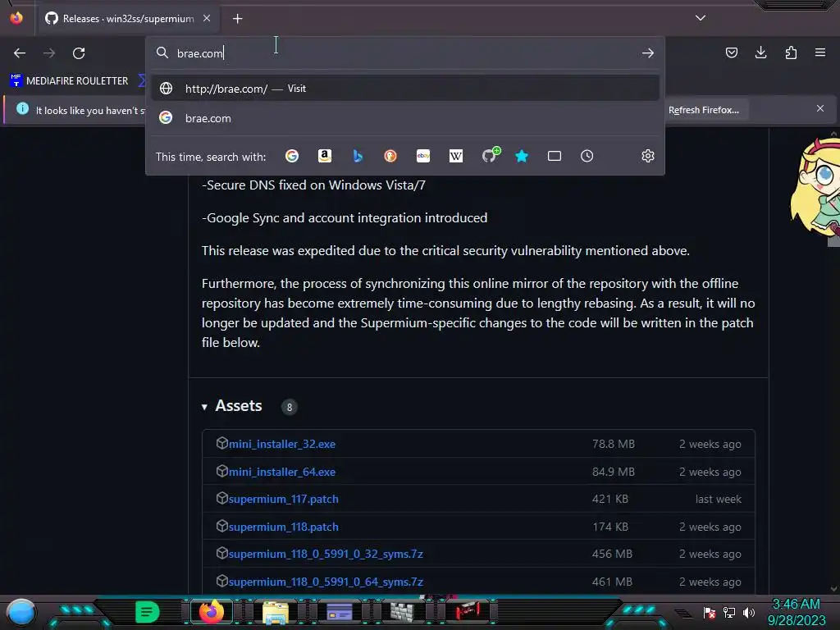Click the Assets count badge 8
The image size is (840, 630).
click(x=290, y=407)
